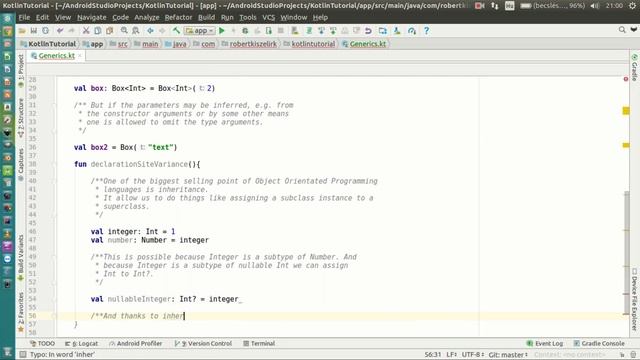640x360 pixels.
Task: Click the editor vertical scrollbar thumb
Action: coord(627,253)
